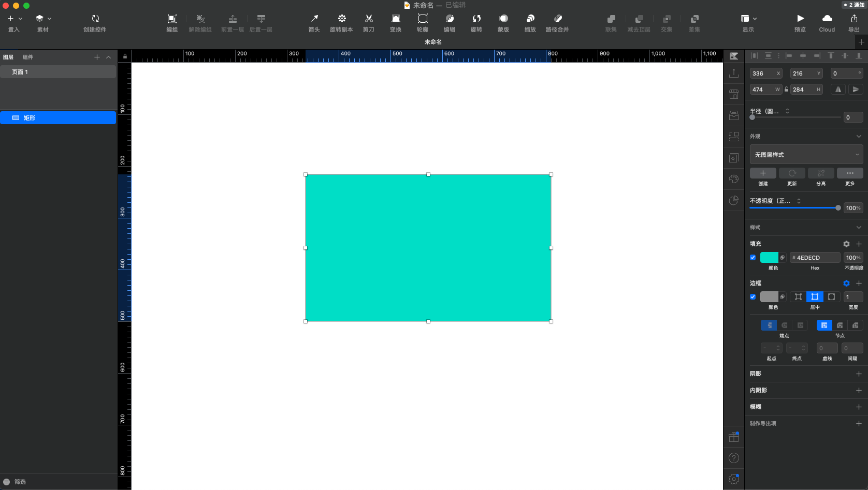Switch to the 组件 components tab
Image resolution: width=868 pixels, height=490 pixels.
pos(28,57)
